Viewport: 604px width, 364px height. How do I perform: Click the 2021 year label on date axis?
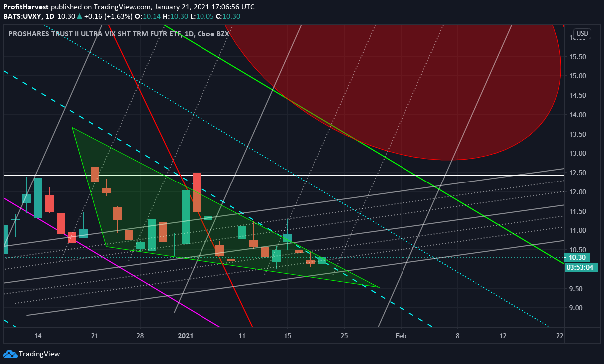click(185, 336)
